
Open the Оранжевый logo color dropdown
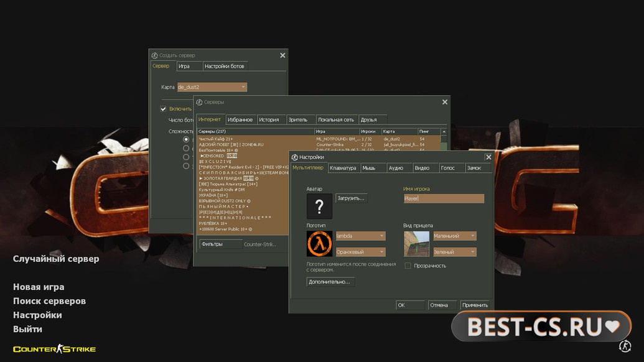(x=361, y=251)
